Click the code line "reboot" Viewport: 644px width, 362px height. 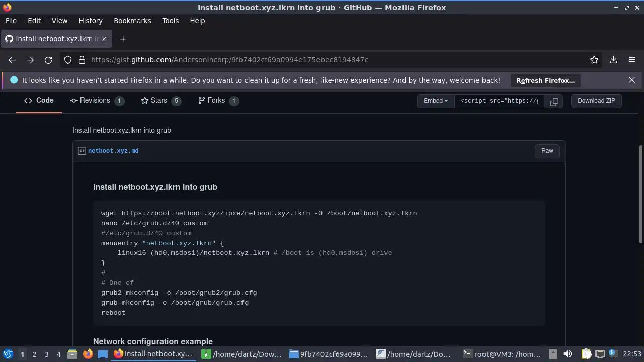pyautogui.click(x=113, y=313)
